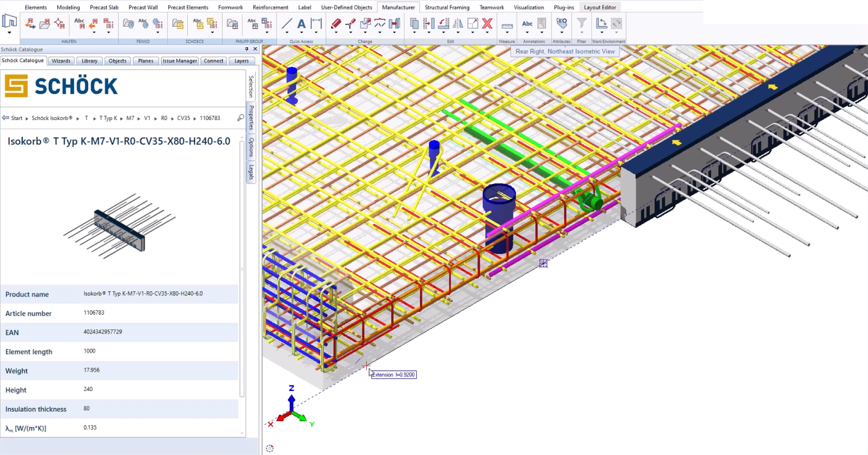Click the EAN value 4024342957729
The image size is (868, 455).
click(x=103, y=332)
